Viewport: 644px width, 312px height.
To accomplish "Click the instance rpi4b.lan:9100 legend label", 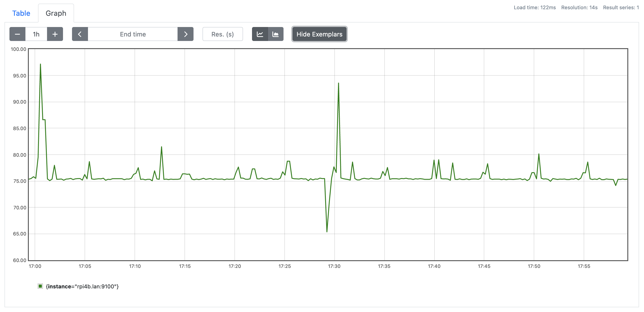I will (x=82, y=286).
